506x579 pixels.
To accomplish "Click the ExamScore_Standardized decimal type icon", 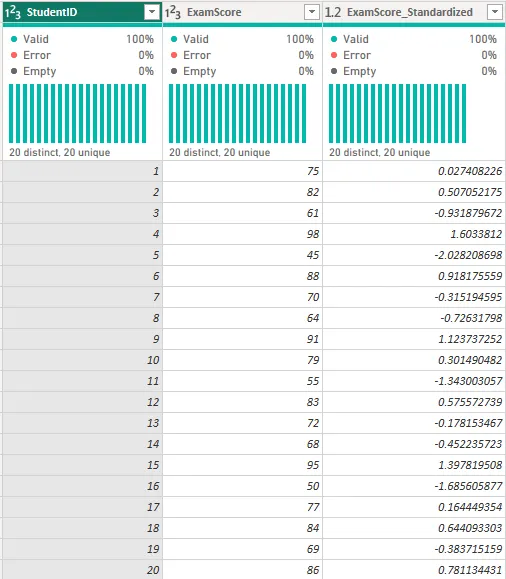I will (332, 12).
